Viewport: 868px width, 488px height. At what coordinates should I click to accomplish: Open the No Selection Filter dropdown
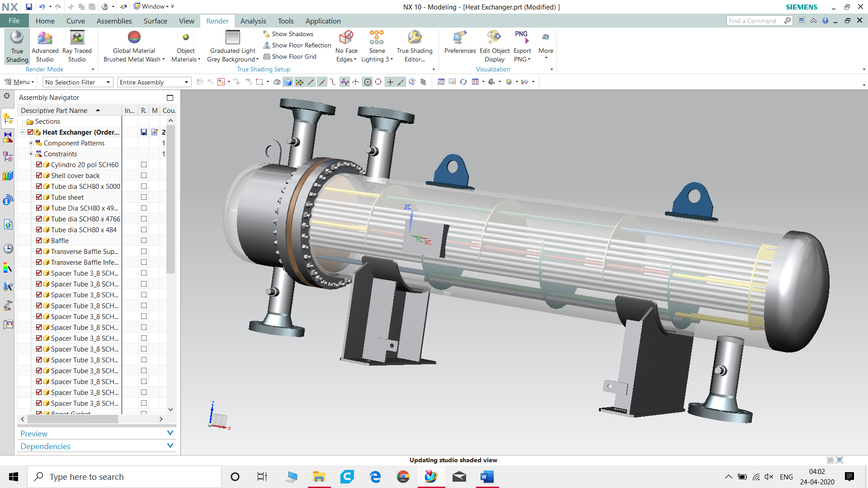[x=78, y=82]
